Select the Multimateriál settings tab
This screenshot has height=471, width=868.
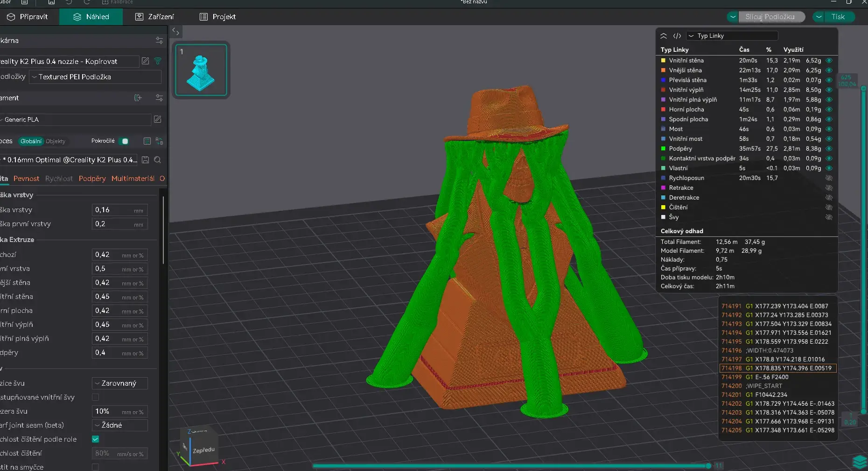point(133,179)
